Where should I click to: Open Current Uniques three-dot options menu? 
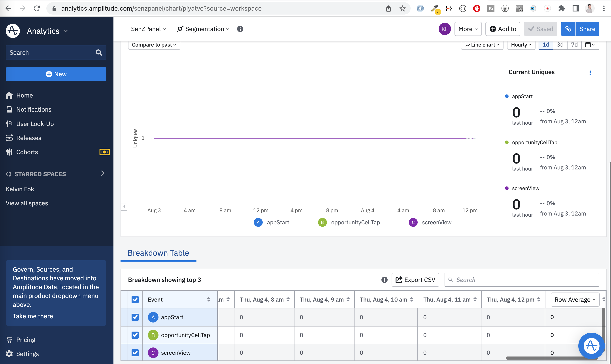coord(590,73)
